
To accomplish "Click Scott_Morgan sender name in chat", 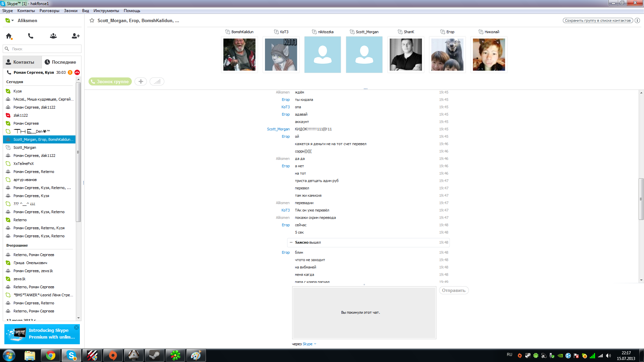I will [278, 129].
